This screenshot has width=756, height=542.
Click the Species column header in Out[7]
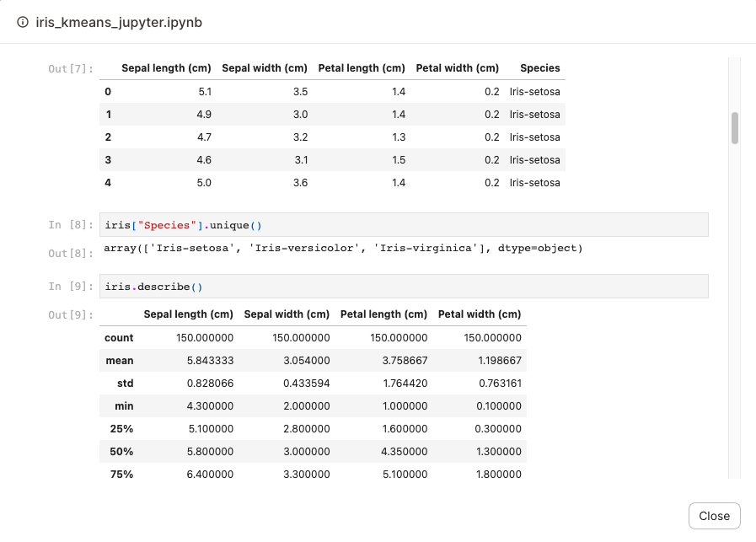click(540, 68)
